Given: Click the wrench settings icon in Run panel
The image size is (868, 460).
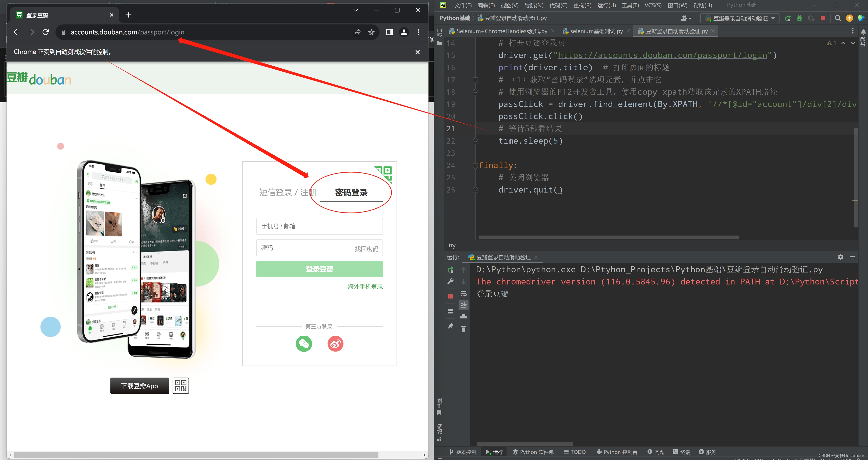Looking at the screenshot, I should pyautogui.click(x=450, y=282).
